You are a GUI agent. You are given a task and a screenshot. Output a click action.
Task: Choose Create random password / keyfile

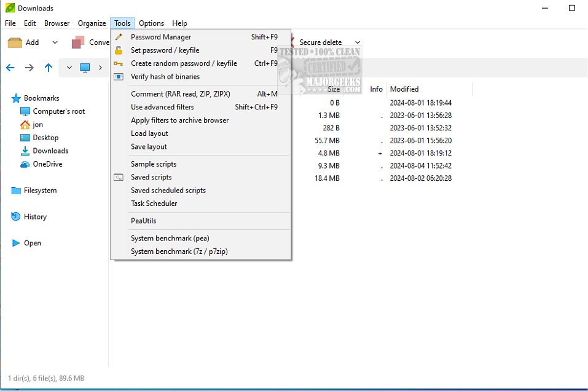(201, 63)
